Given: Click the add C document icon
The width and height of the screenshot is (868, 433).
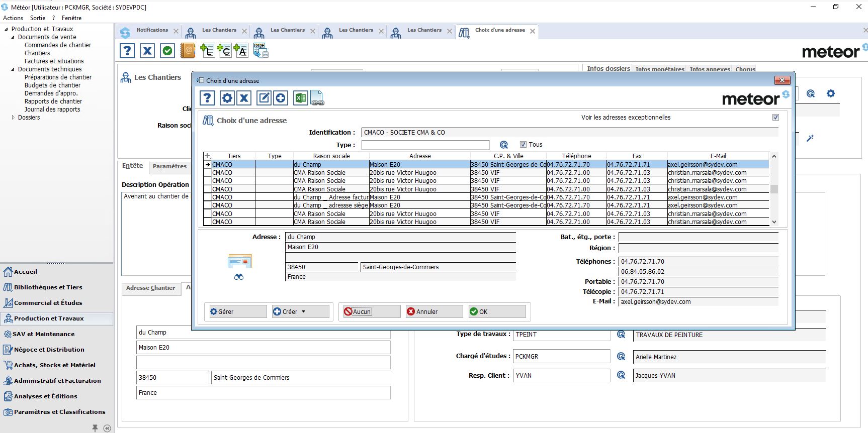Looking at the screenshot, I should [x=224, y=51].
